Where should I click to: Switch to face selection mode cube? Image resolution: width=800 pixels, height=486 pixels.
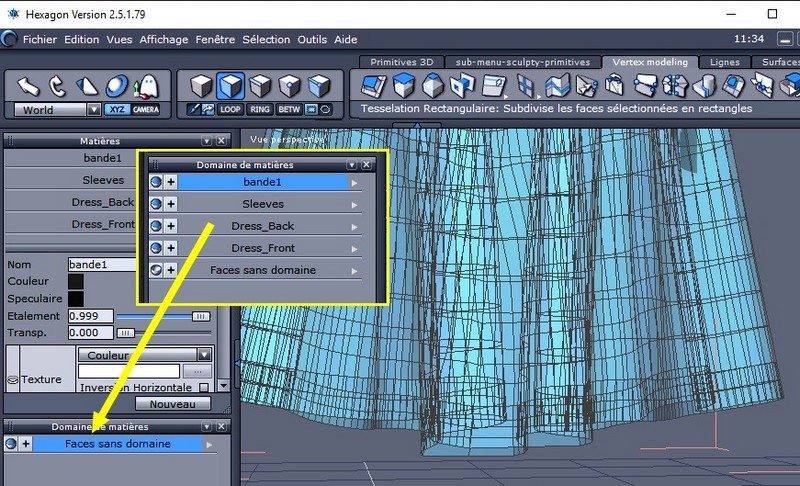click(x=230, y=86)
